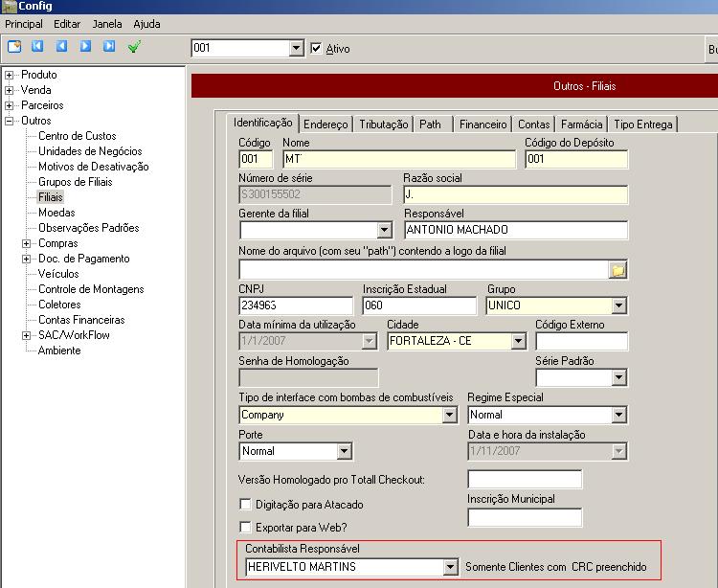This screenshot has width=718, height=588.
Task: Open Contabilista Responsável dropdown
Action: click(x=450, y=567)
